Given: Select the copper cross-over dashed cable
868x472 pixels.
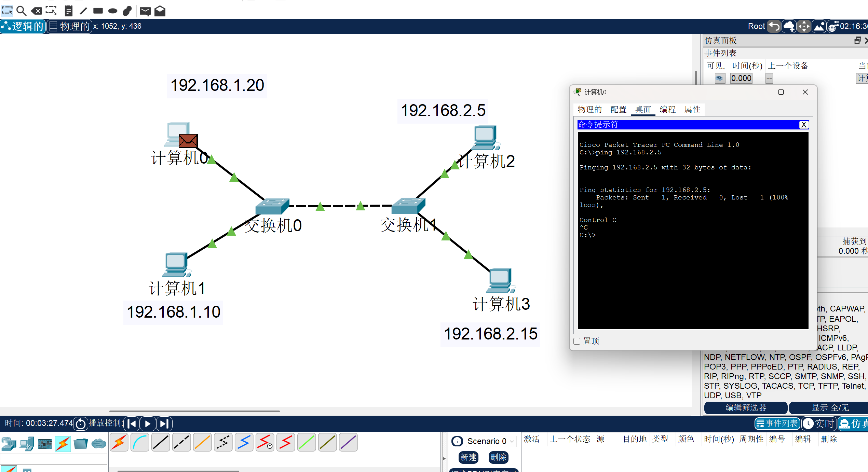Looking at the screenshot, I should pos(181,443).
